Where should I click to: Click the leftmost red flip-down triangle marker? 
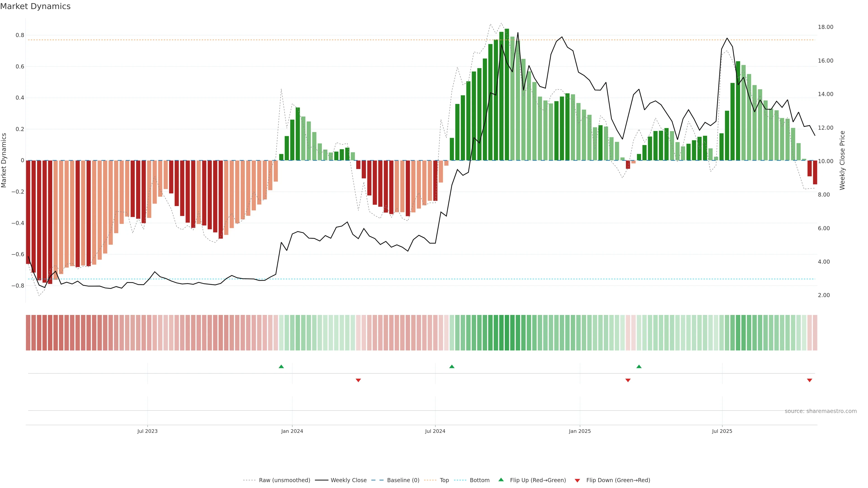[358, 380]
